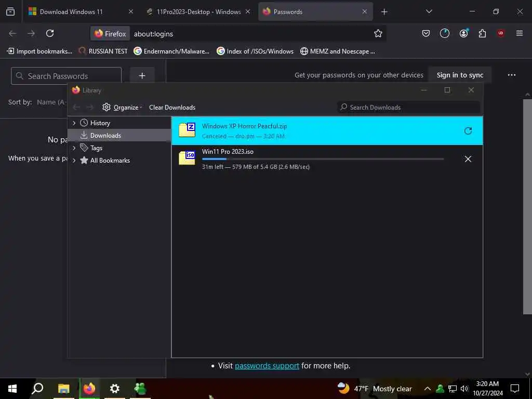Click the Search Downloads field

[x=408, y=107]
